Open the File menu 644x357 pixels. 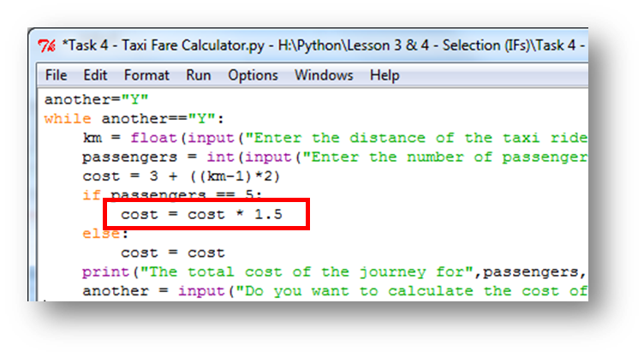(x=56, y=75)
